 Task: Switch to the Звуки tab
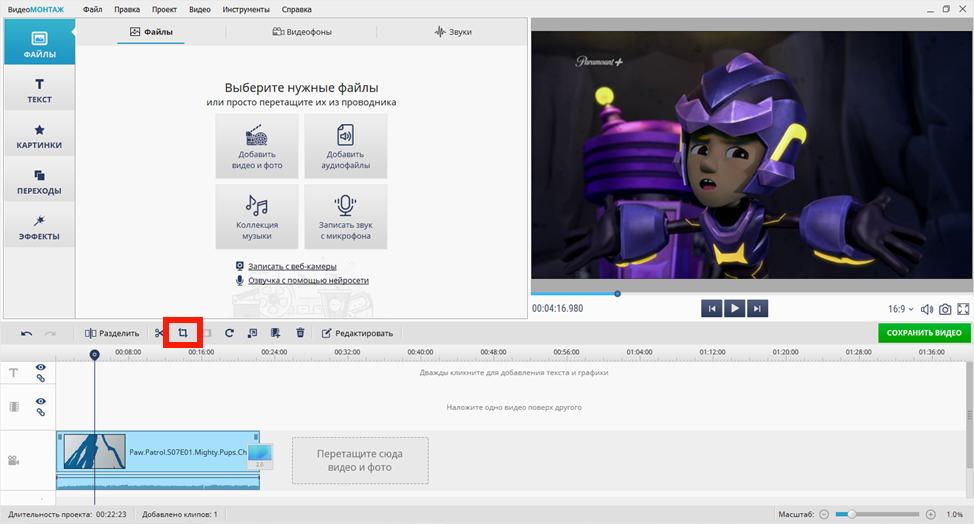[453, 32]
